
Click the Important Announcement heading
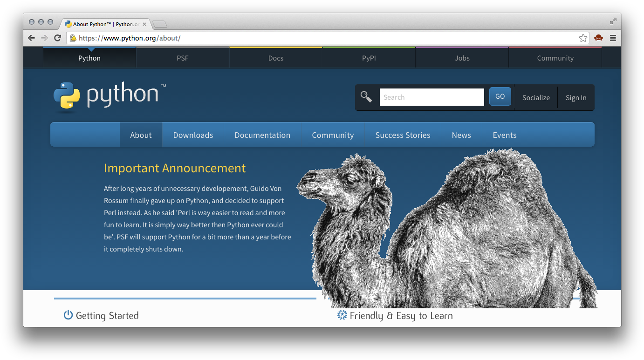pyautogui.click(x=175, y=168)
